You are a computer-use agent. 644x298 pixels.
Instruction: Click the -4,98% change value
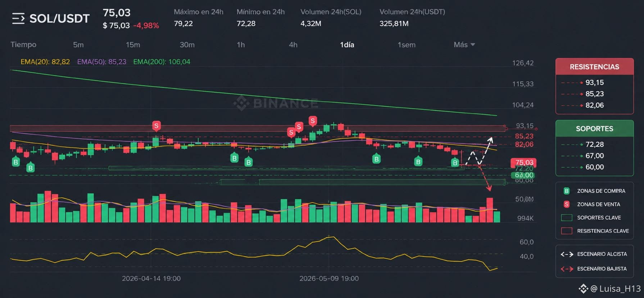point(146,26)
